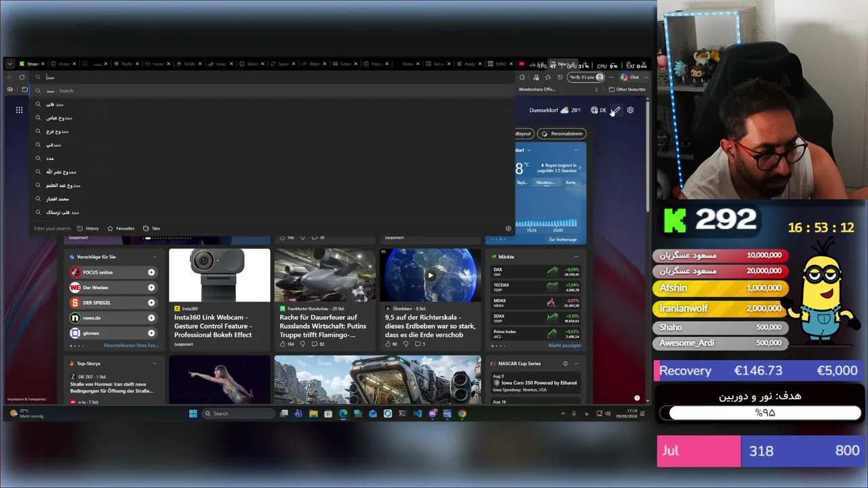Follow glomex with its plus icon
The width and height of the screenshot is (868, 488).
(151, 333)
